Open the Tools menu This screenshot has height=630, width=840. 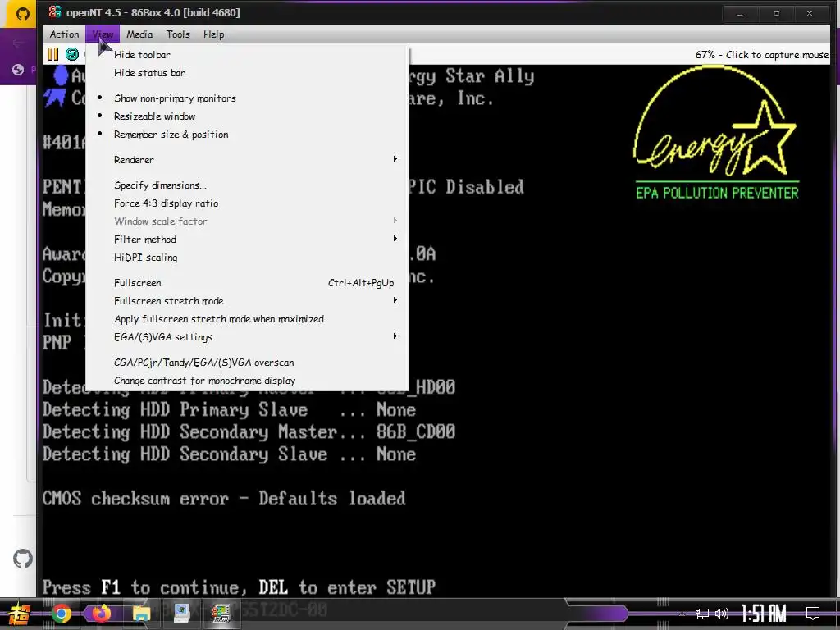click(x=178, y=34)
